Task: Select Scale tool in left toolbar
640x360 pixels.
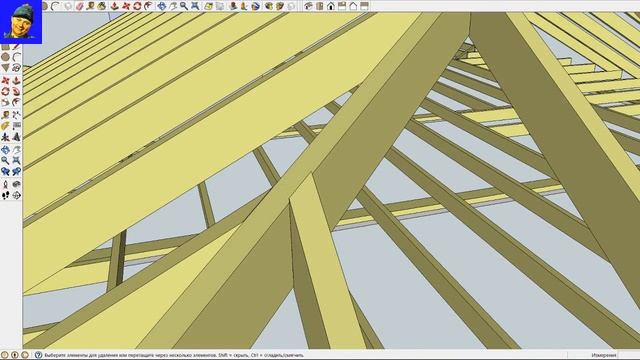Action: pyautogui.click(x=5, y=102)
